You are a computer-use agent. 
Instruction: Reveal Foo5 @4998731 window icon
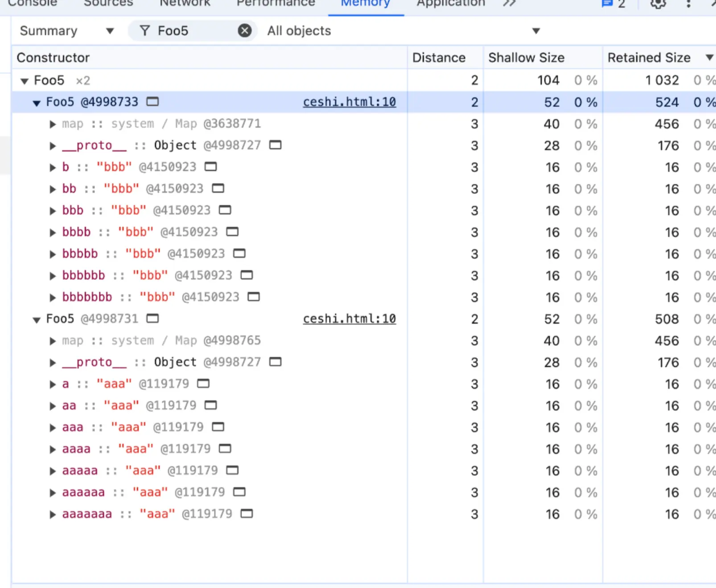click(x=152, y=318)
